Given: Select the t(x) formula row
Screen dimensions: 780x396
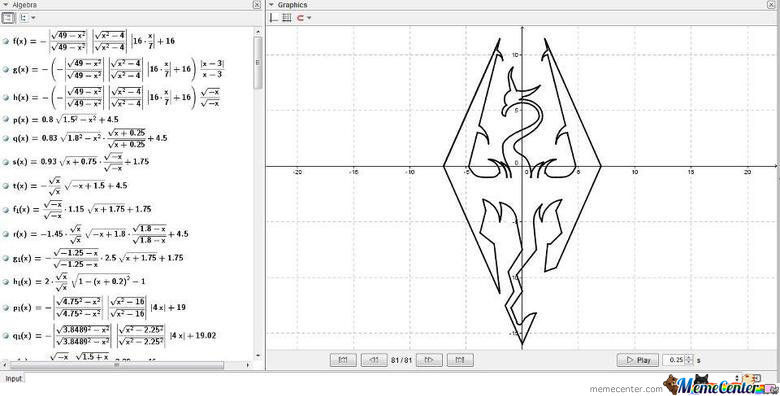Looking at the screenshot, I should [70, 186].
